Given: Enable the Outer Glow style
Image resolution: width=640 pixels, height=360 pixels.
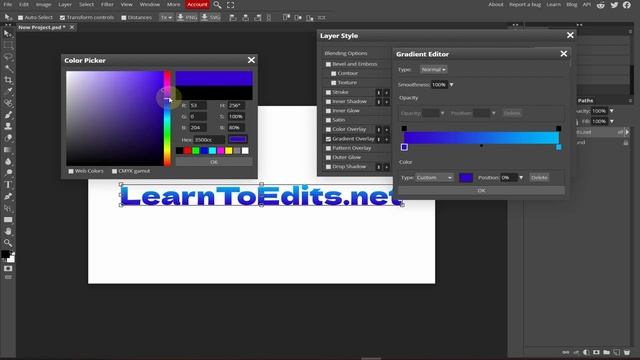Looking at the screenshot, I should tap(328, 157).
